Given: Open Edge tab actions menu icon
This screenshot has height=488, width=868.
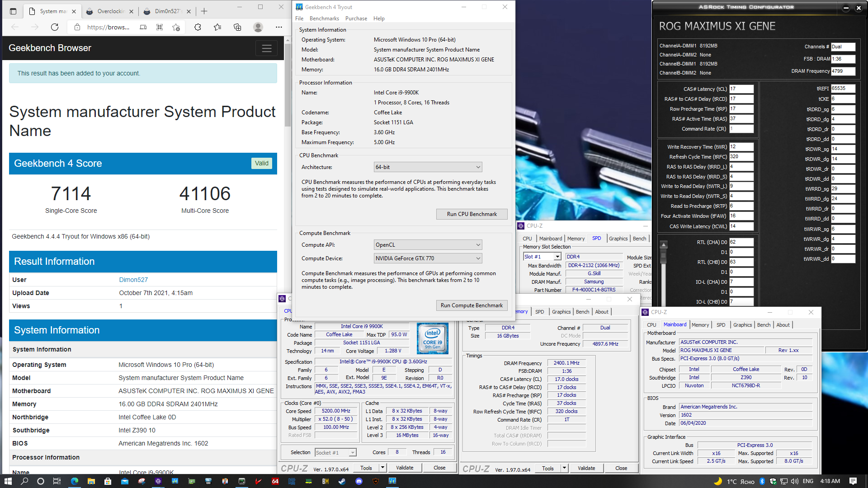Looking at the screenshot, I should click(x=13, y=11).
